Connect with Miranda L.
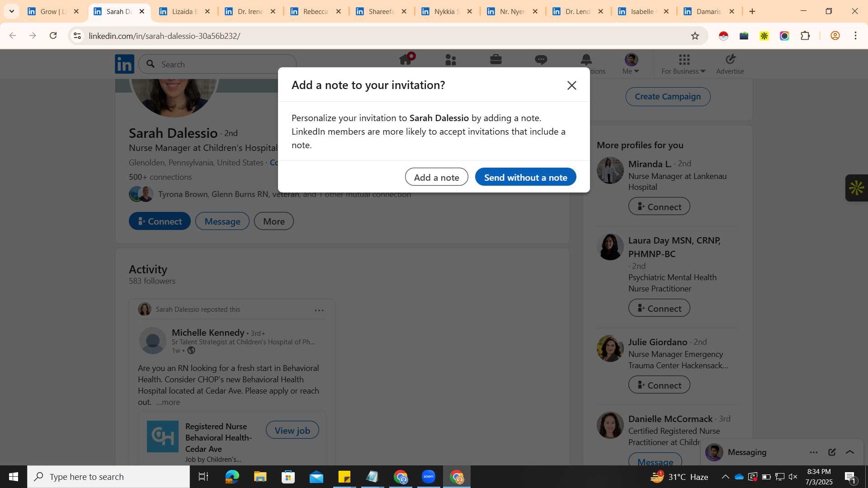The height and width of the screenshot is (488, 868). coord(659,206)
